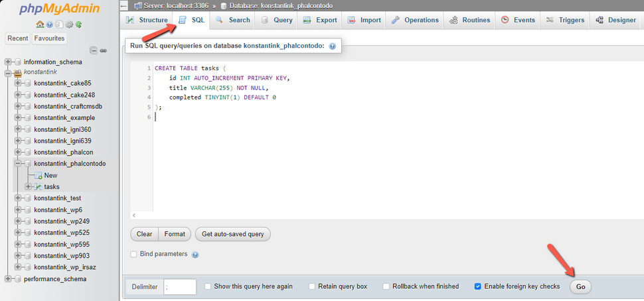Screen dimensions: 644x301
Task: Click konstantink_craftcmsdb database cylinder icon
Action: click(x=28, y=106)
